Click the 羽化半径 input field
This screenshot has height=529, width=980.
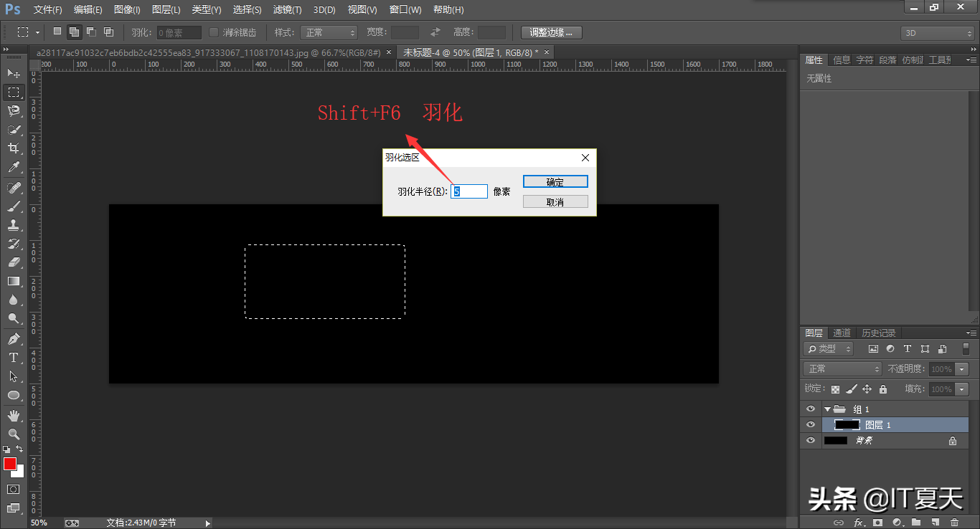point(469,191)
